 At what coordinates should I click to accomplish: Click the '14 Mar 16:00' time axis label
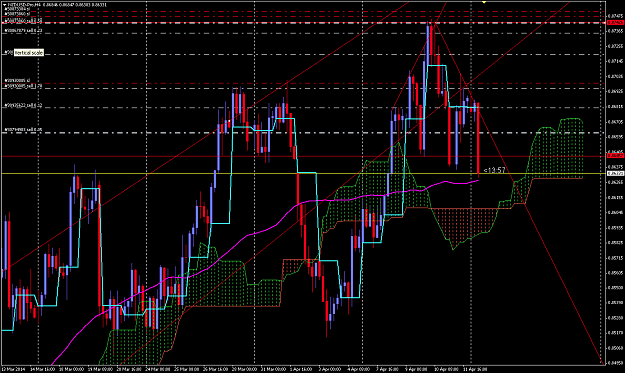42,369
